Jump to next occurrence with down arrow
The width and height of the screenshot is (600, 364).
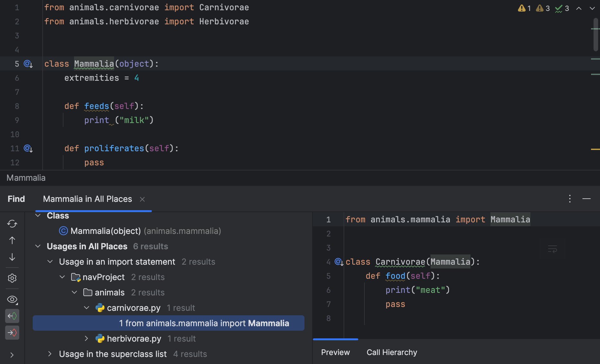[12, 257]
